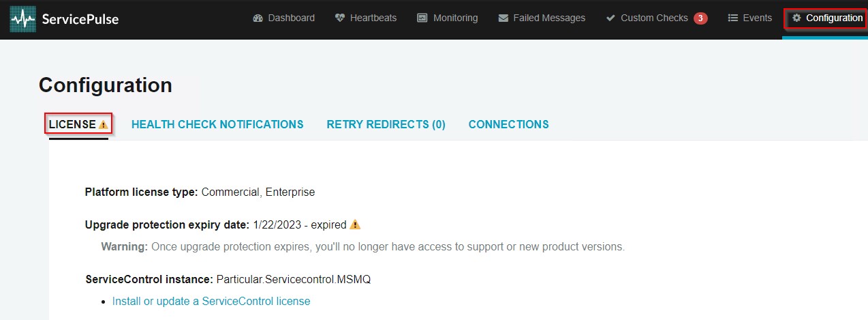Click the 1/22/2023 expiry date text

click(x=279, y=224)
